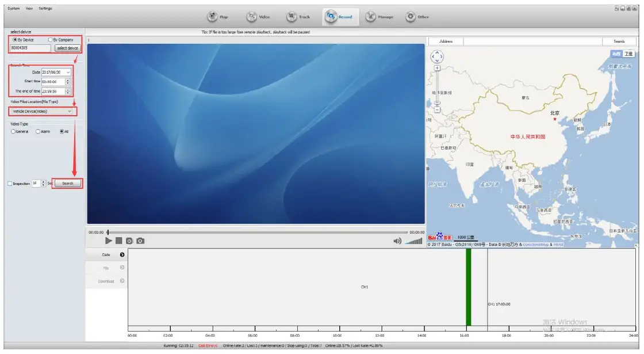Viewport: 644px width, 354px height.
Task: Stop playback with the square stop button
Action: (118, 241)
